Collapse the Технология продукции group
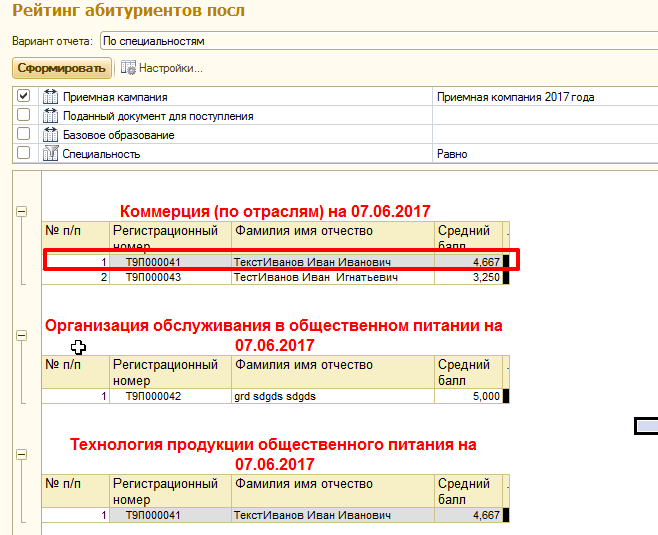 21,455
